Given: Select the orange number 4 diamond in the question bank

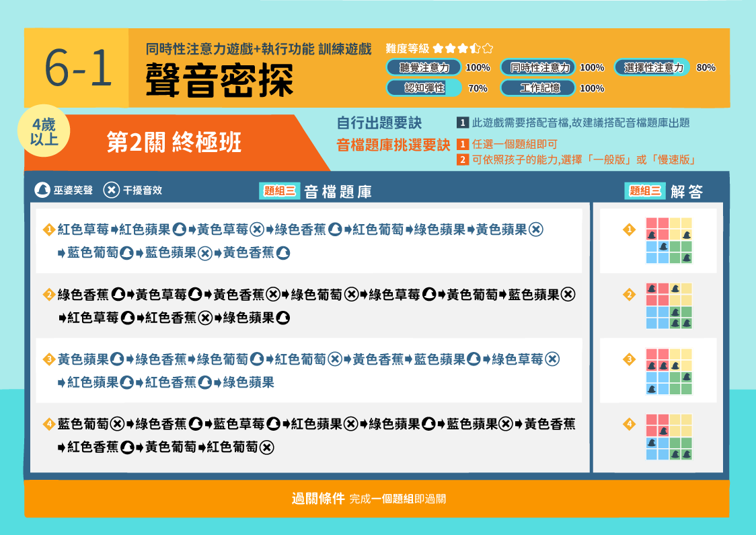Looking at the screenshot, I should [x=48, y=424].
